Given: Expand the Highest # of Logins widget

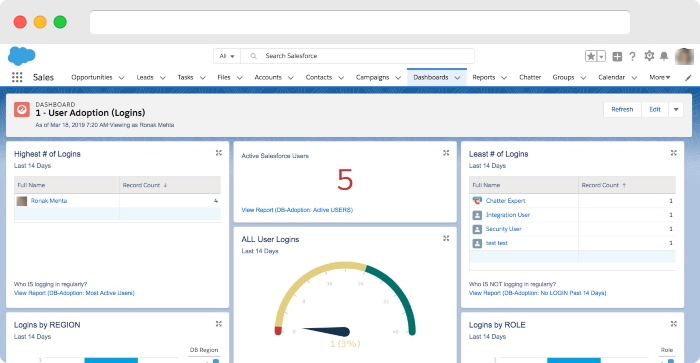Looking at the screenshot, I should coord(219,153).
